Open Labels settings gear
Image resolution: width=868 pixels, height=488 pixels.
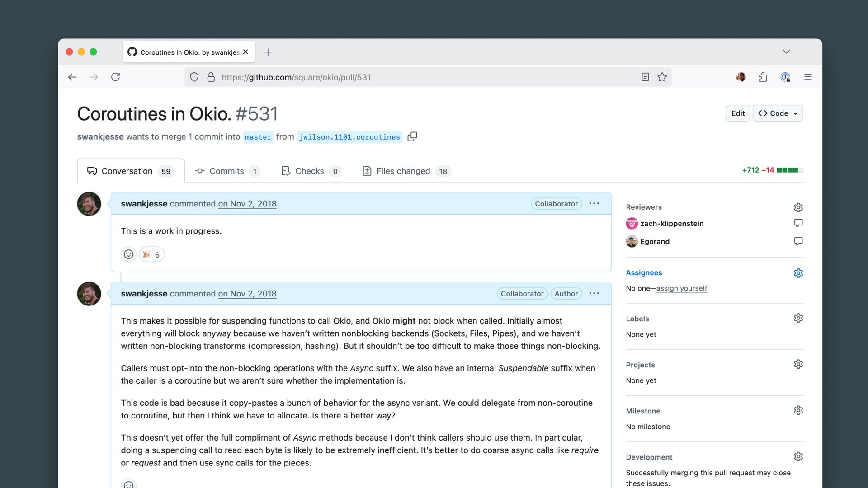[798, 318]
